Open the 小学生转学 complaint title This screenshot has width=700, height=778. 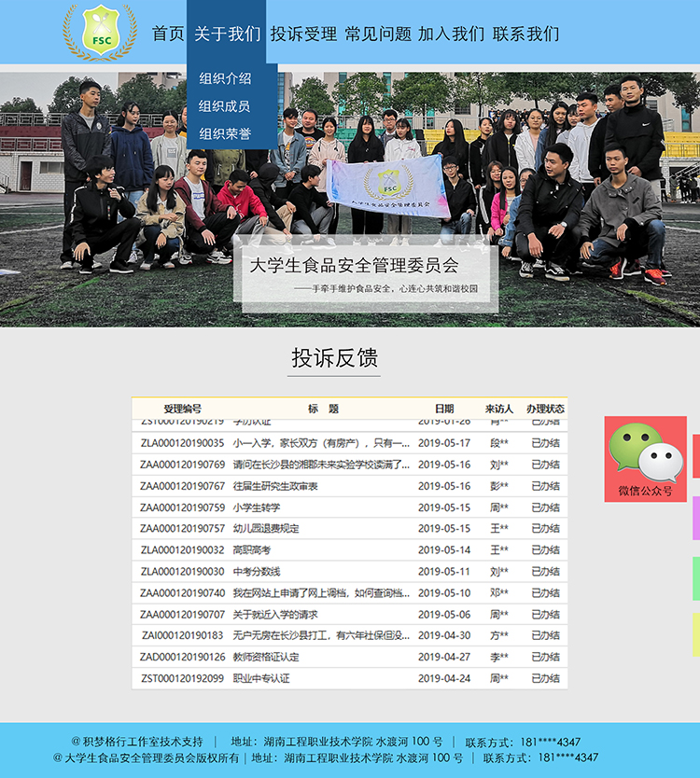tap(257, 507)
